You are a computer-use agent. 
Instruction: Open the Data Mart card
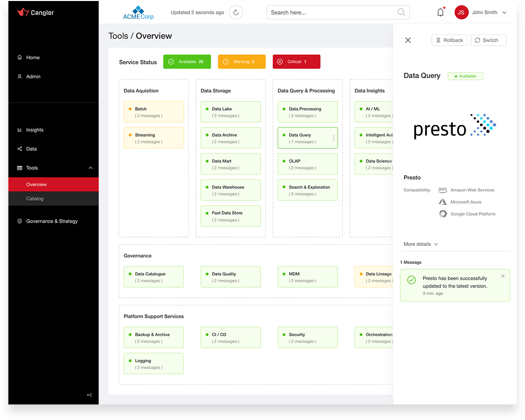pos(230,164)
